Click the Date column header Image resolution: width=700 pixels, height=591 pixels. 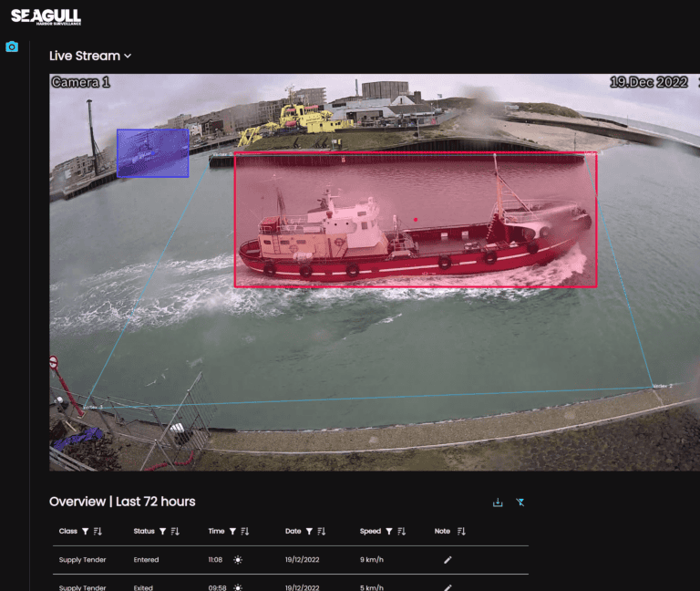293,531
